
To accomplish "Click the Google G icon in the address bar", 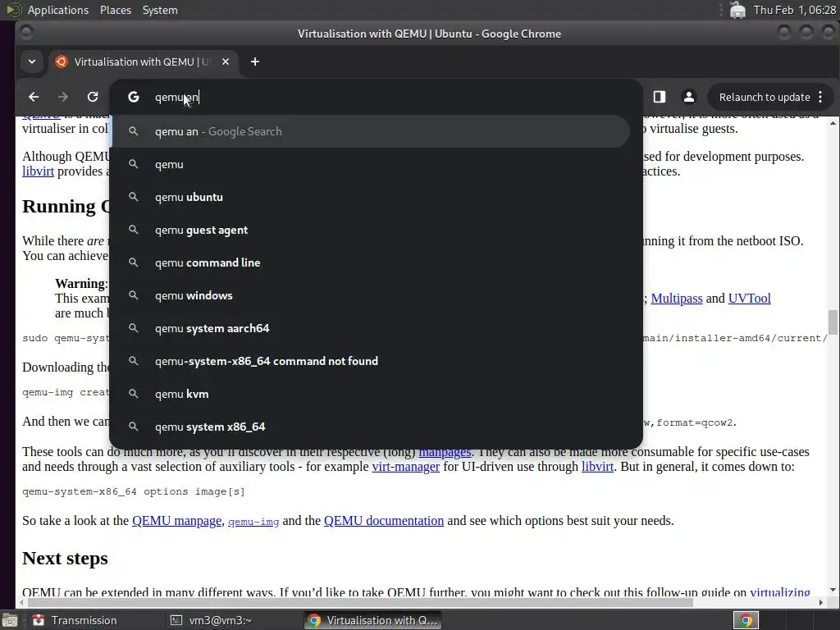I will tap(134, 97).
